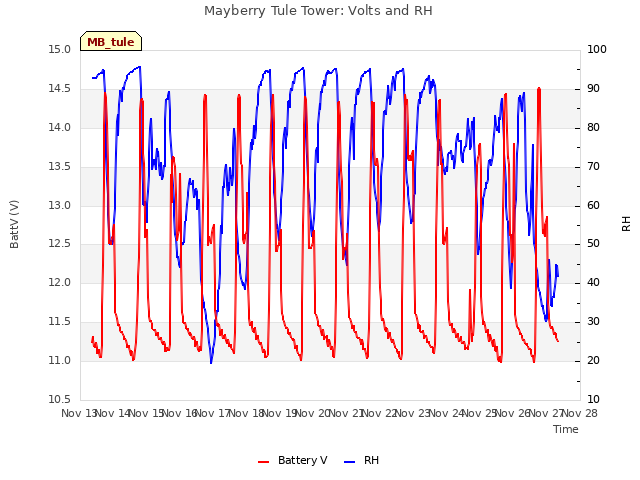
Task: Click the 90 right axis value
Action: click(593, 89)
